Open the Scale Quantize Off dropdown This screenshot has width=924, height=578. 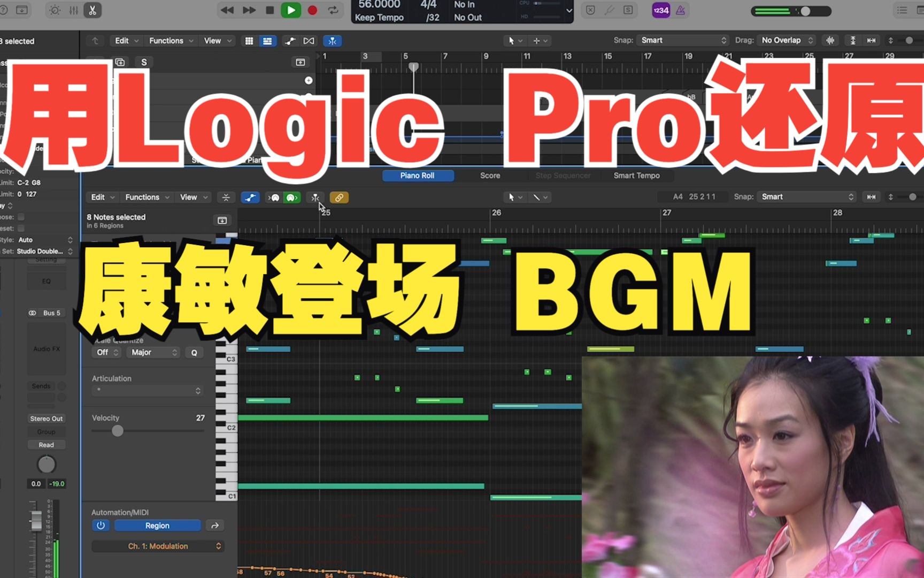point(107,352)
